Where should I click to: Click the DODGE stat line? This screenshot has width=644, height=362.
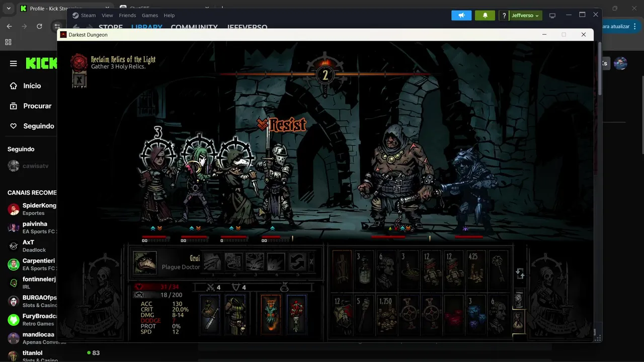[x=158, y=321]
